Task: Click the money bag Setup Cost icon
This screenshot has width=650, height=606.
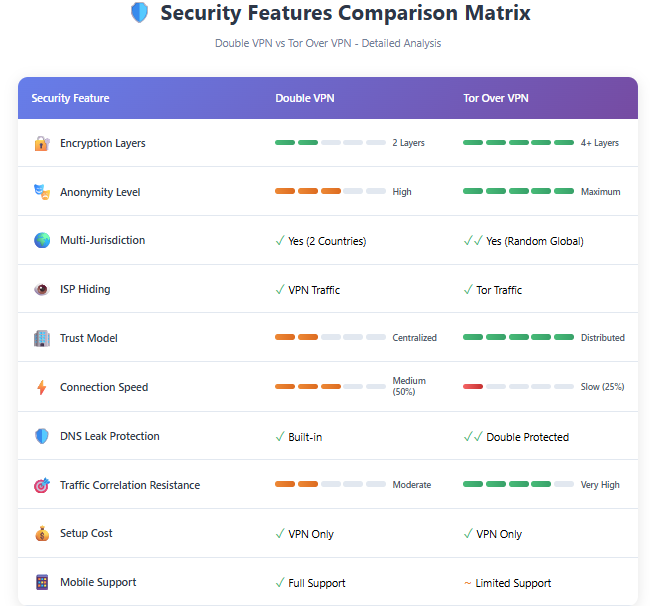Action: tap(42, 534)
